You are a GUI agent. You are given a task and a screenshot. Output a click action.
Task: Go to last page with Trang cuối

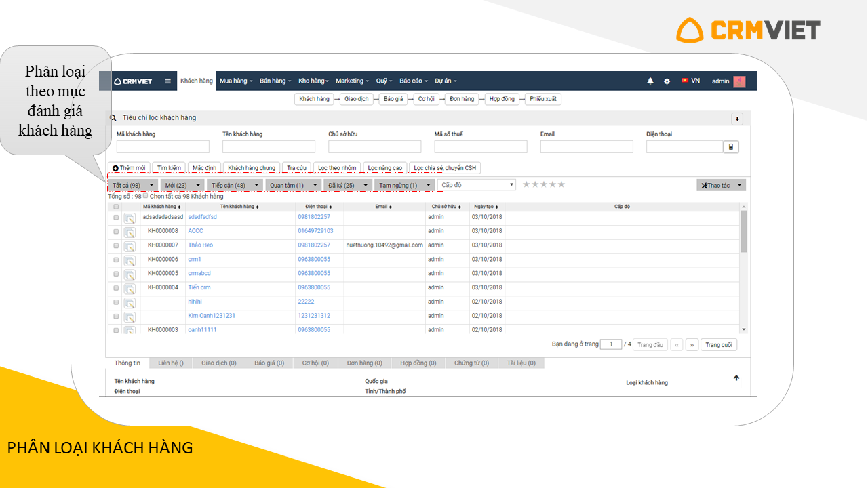pyautogui.click(x=718, y=345)
